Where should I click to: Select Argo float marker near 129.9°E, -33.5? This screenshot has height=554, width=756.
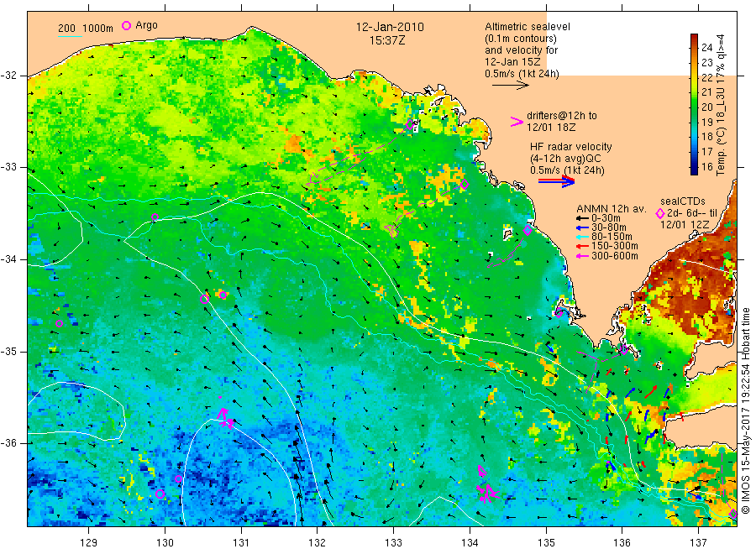pos(155,217)
